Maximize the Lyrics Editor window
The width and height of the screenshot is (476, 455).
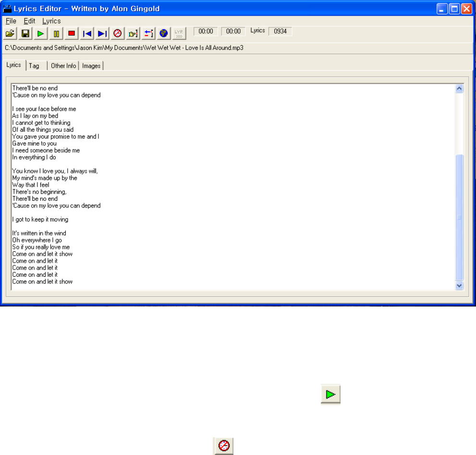[x=454, y=9]
